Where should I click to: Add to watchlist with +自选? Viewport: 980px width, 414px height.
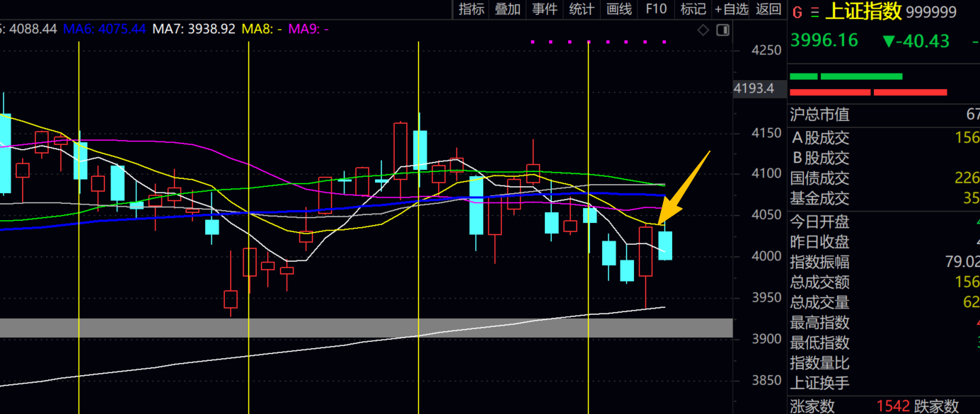coord(731,9)
